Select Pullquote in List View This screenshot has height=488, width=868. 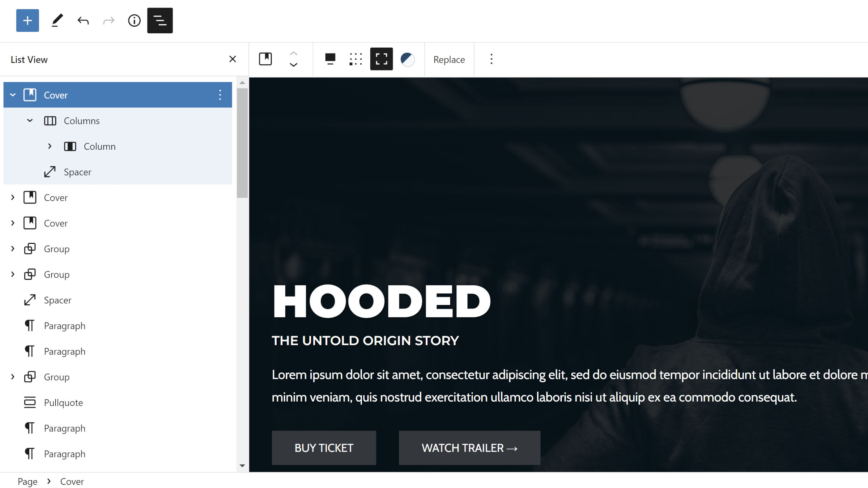63,403
